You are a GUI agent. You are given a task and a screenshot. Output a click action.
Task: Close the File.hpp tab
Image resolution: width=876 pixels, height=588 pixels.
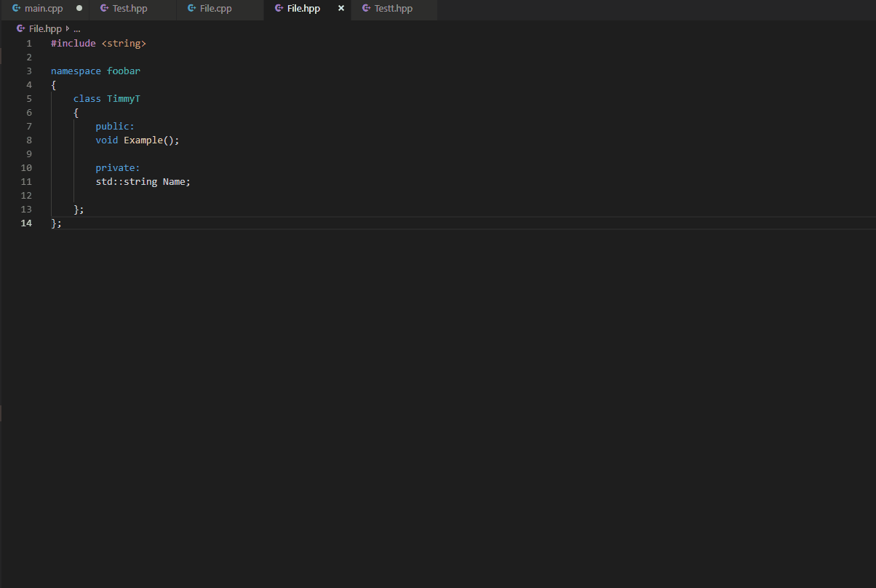click(341, 8)
